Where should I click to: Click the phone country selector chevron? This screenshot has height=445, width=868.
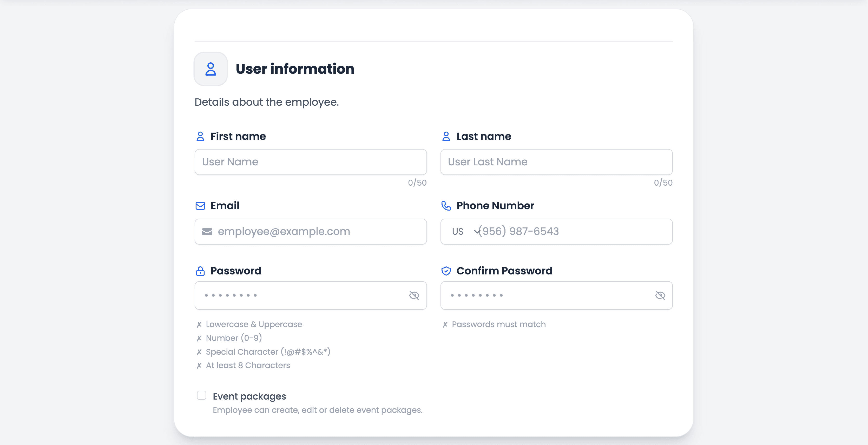click(x=477, y=232)
